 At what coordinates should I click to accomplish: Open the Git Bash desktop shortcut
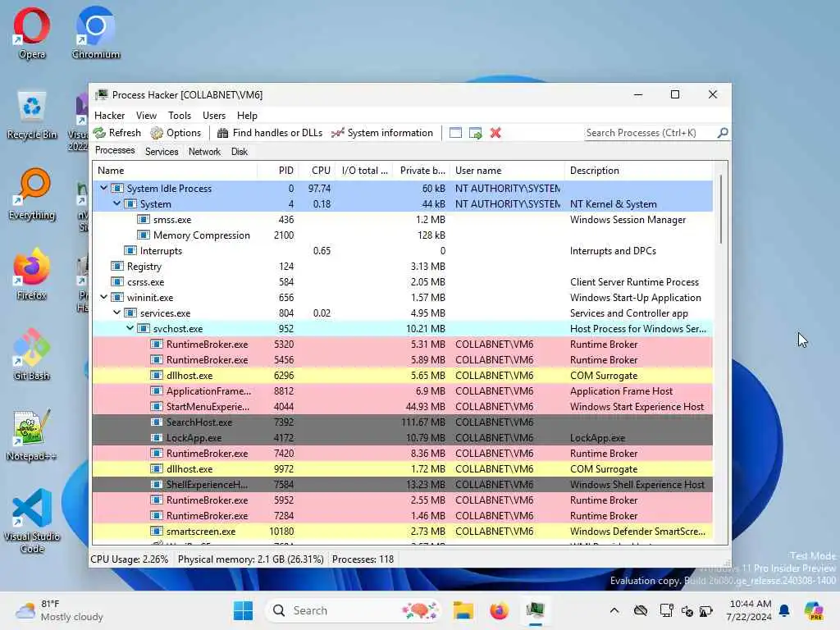click(x=32, y=354)
